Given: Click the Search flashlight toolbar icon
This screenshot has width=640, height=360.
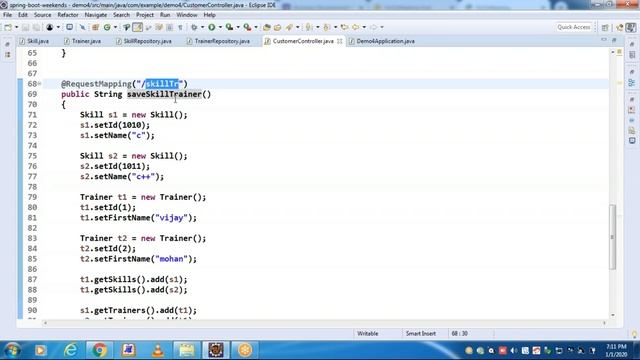Looking at the screenshot, I should pyautogui.click(x=289, y=27).
